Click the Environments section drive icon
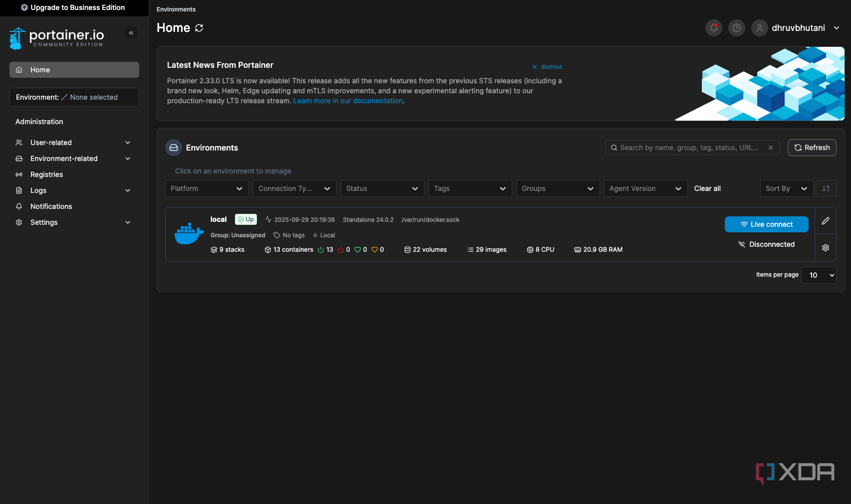This screenshot has height=504, width=851. point(174,148)
